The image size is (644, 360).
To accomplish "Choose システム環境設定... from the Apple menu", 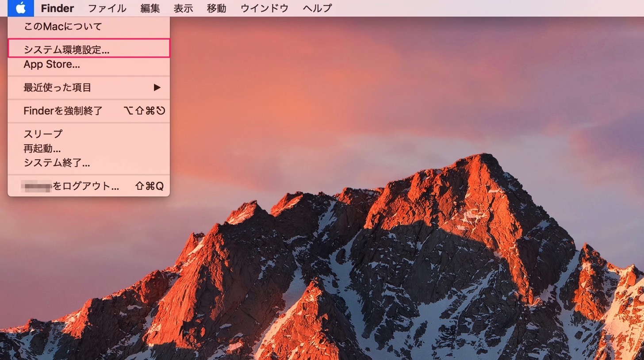I will [88, 48].
